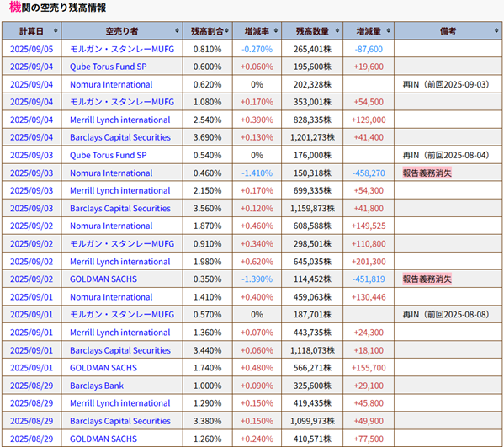Click sort arrows in 空売り者 header
This screenshot has width=504, height=447.
177,30
